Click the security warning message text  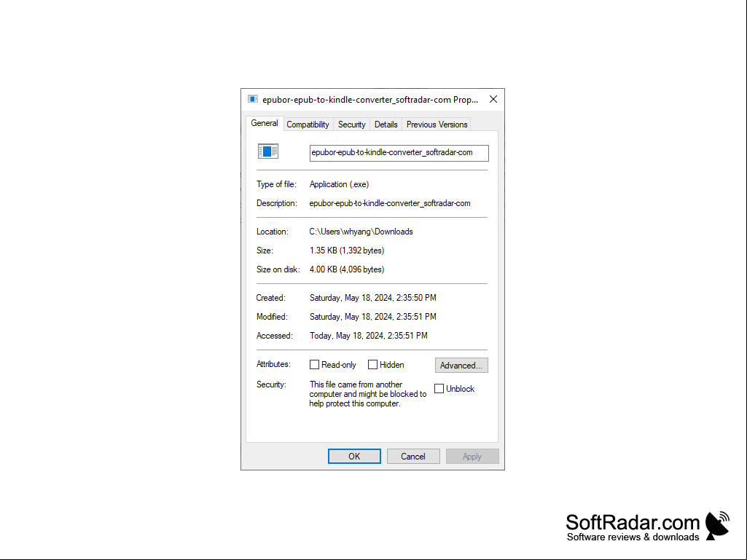(x=368, y=394)
